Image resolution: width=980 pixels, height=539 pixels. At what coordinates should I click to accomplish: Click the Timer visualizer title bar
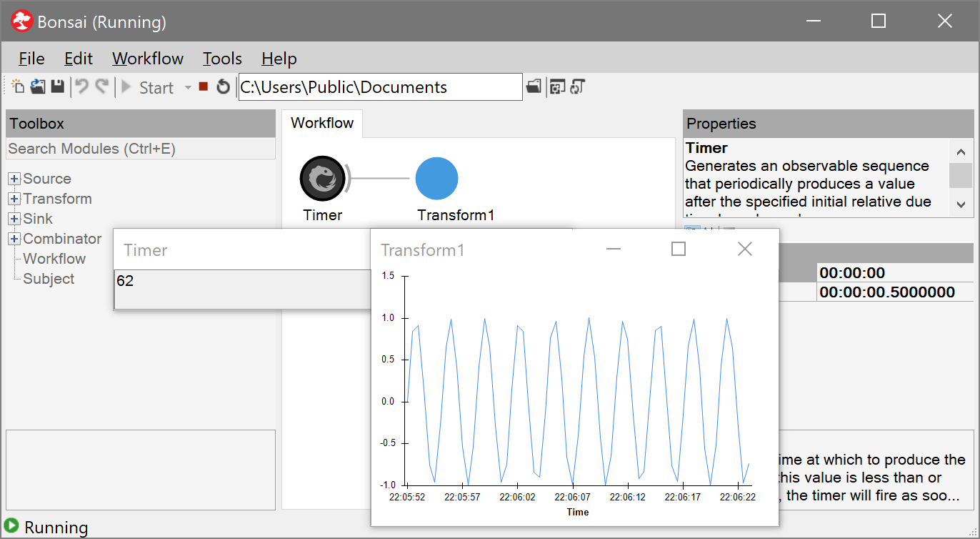tap(243, 249)
